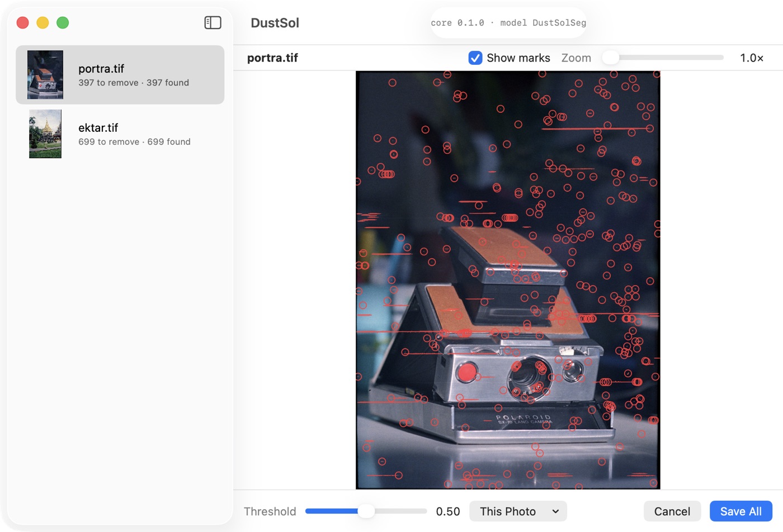Viewport: 783px width, 532px height.
Task: Select the portra.tif thumbnail in sidebar
Action: 45,75
